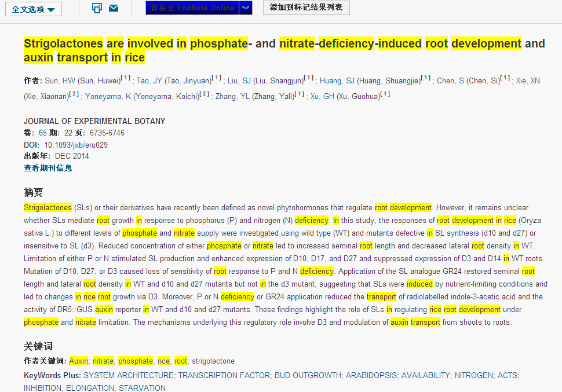Click the SYSTEM ARCHITECTURE keyword link
562x392 pixels.
point(129,376)
